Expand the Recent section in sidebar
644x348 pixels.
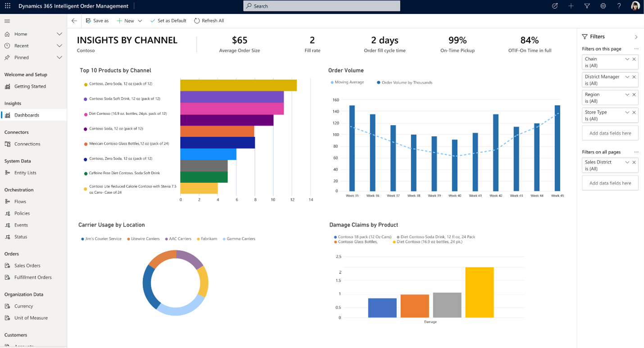click(59, 46)
